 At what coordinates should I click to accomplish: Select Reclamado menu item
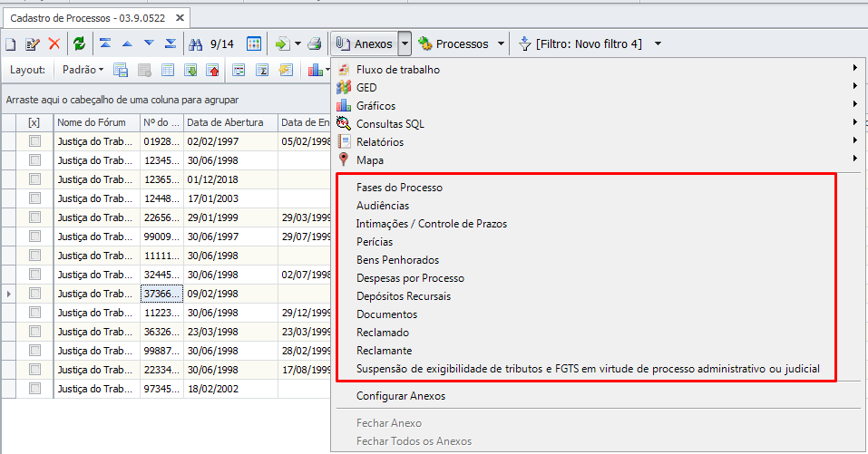tap(383, 333)
